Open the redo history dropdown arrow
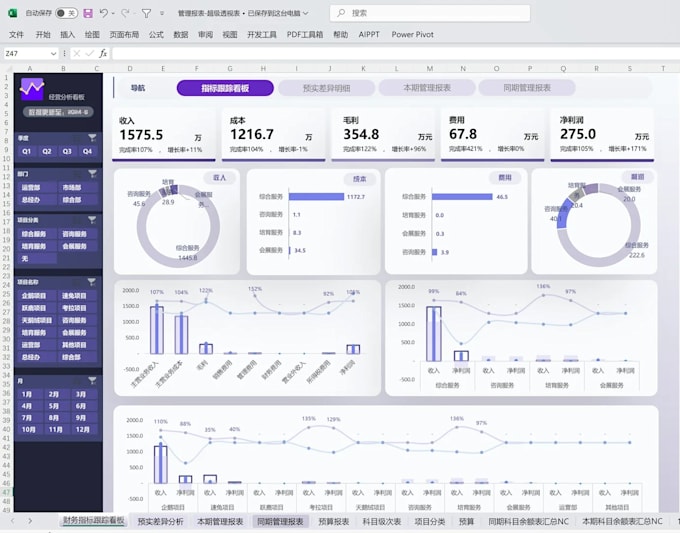 (134, 13)
